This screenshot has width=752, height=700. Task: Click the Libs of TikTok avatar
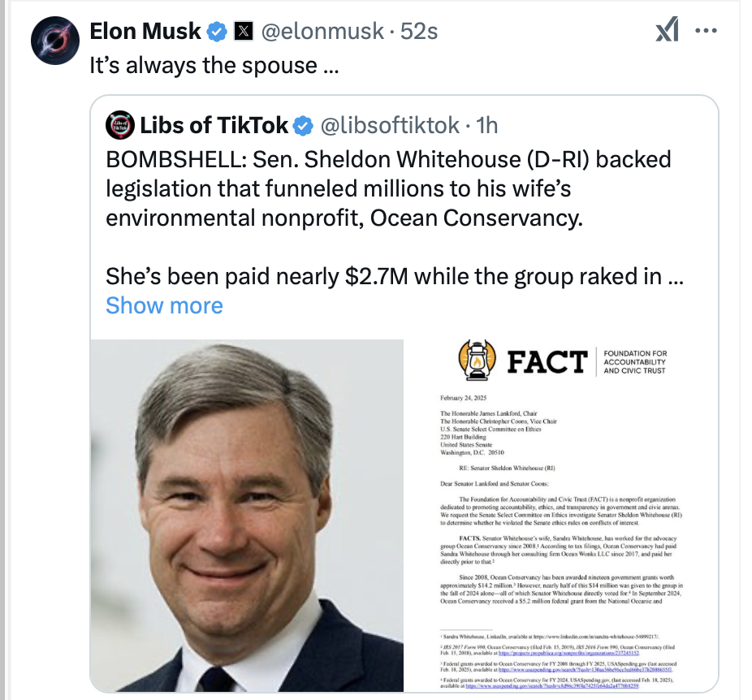pyautogui.click(x=120, y=125)
